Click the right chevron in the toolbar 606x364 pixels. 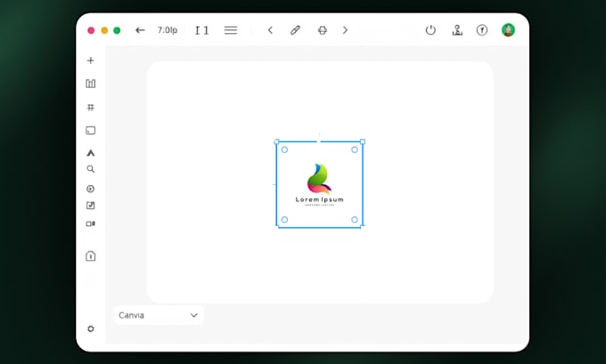tap(345, 30)
